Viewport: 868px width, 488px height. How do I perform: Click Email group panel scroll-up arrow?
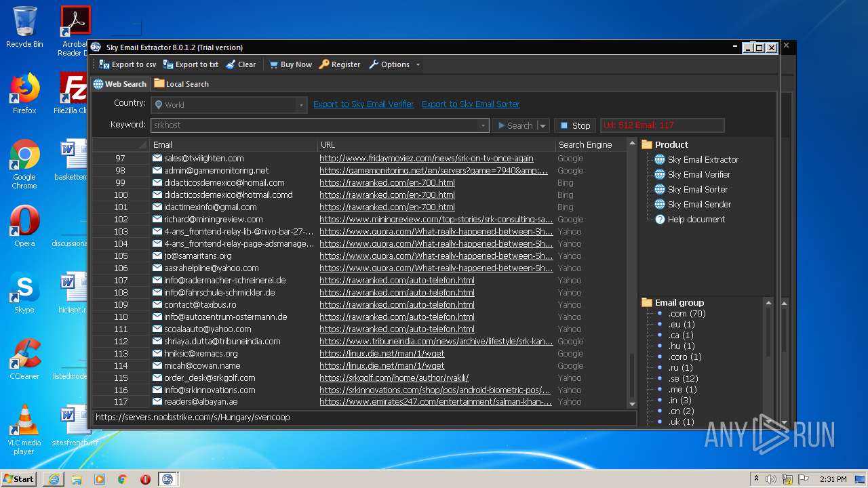[768, 302]
